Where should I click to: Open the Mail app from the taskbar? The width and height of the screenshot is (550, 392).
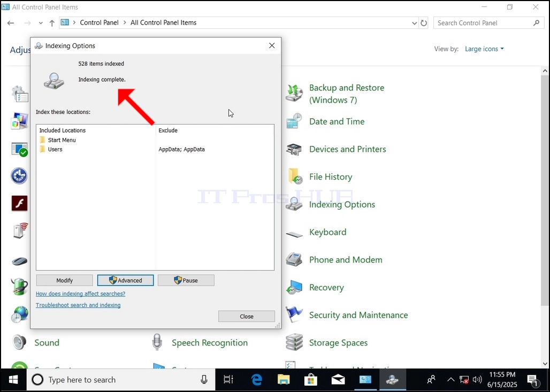[338, 380]
